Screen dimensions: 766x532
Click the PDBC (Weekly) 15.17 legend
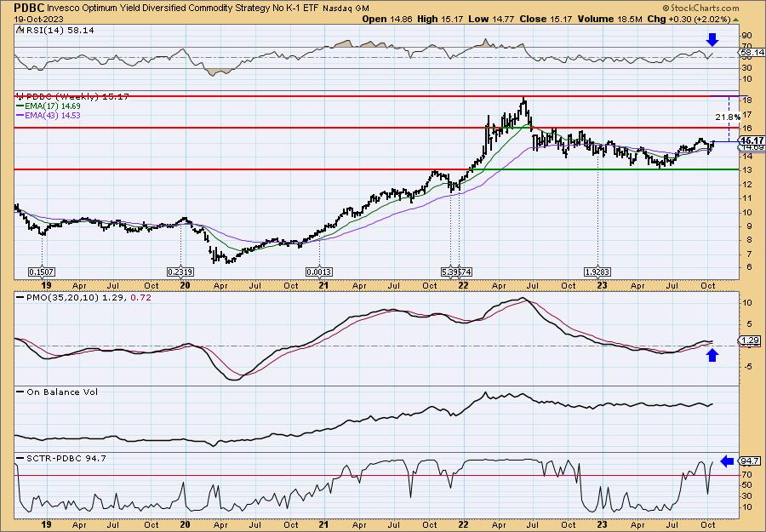tap(73, 97)
